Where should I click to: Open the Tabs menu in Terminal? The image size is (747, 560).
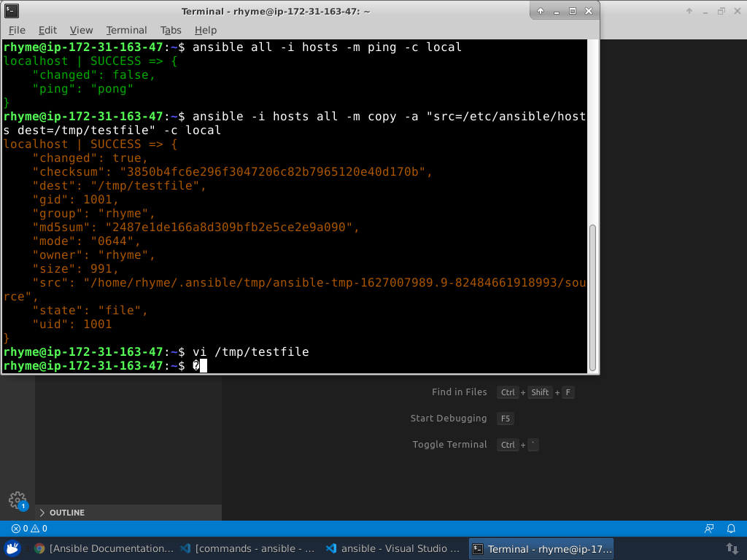[x=171, y=30]
